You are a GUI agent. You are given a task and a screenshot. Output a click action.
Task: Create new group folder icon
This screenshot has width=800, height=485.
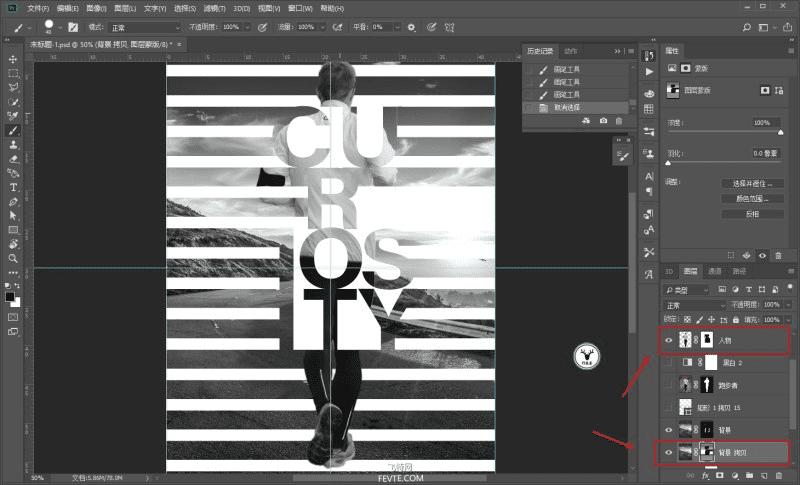[749, 476]
